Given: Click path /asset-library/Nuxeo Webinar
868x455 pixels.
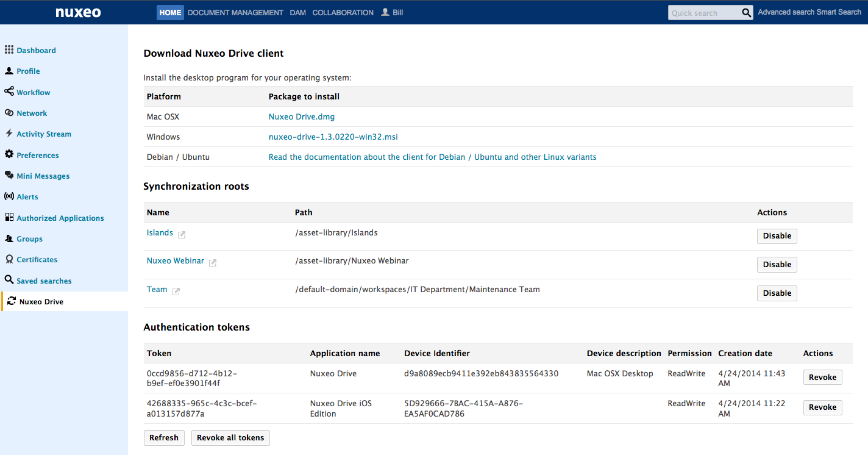Looking at the screenshot, I should (x=352, y=260).
